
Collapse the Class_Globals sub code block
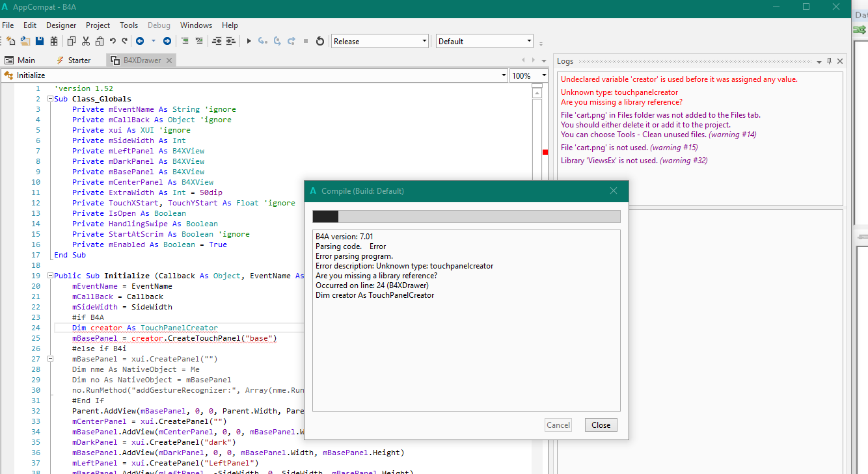[x=49, y=99]
